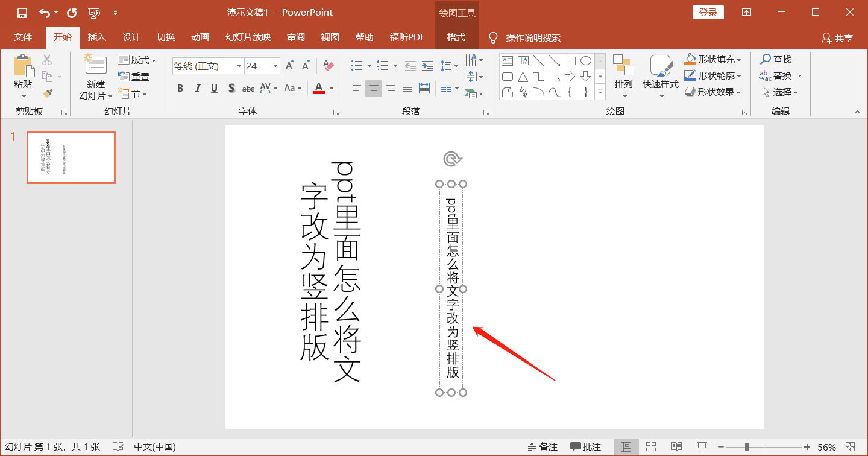Switch to Insert (插入) tab

pos(97,37)
